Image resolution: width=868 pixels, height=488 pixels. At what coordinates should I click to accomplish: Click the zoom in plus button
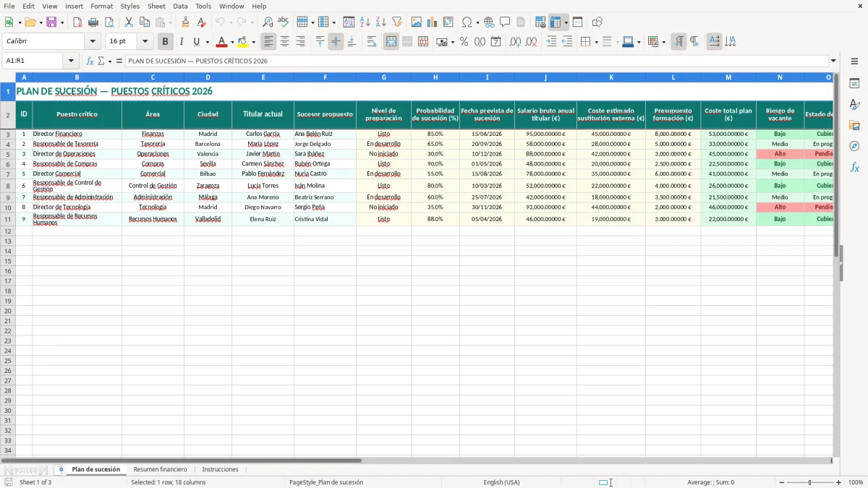pyautogui.click(x=838, y=482)
